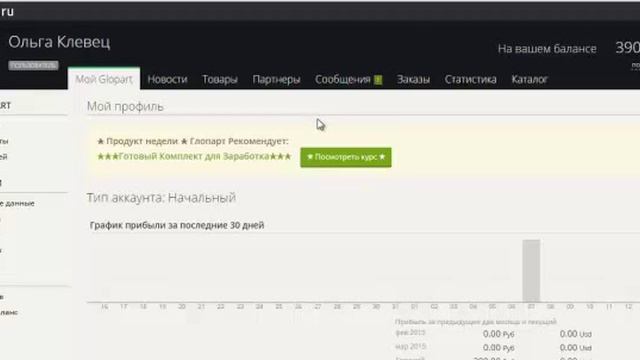The height and width of the screenshot is (360, 640).
Task: Click the gray badge under user name
Action: coord(33,65)
